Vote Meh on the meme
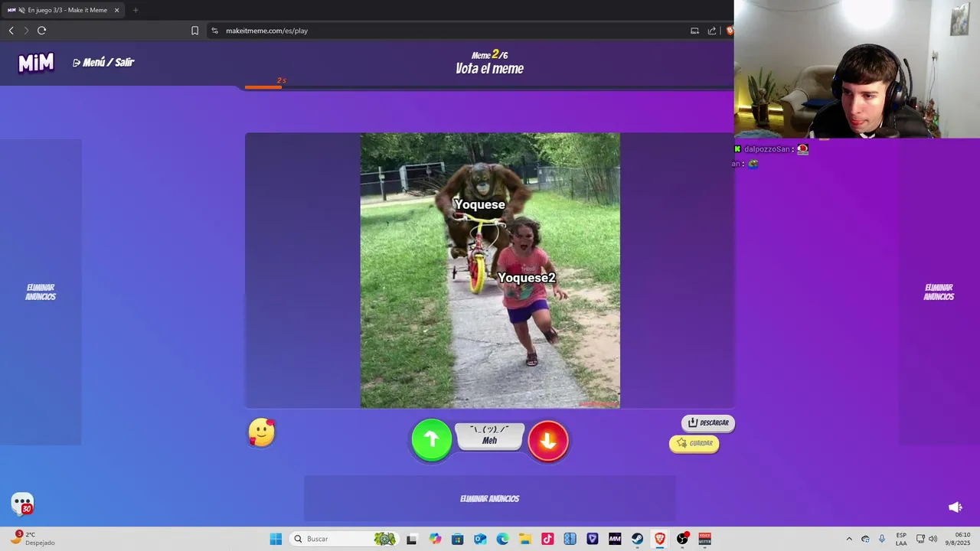Viewport: 980px width, 551px height. pos(490,435)
